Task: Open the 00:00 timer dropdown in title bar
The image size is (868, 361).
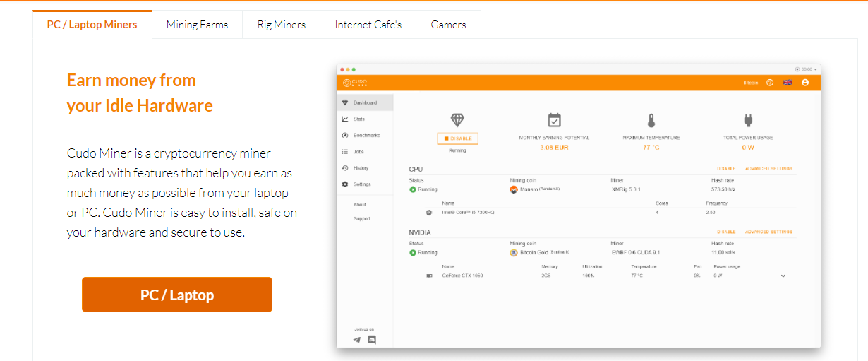Action: (x=806, y=69)
